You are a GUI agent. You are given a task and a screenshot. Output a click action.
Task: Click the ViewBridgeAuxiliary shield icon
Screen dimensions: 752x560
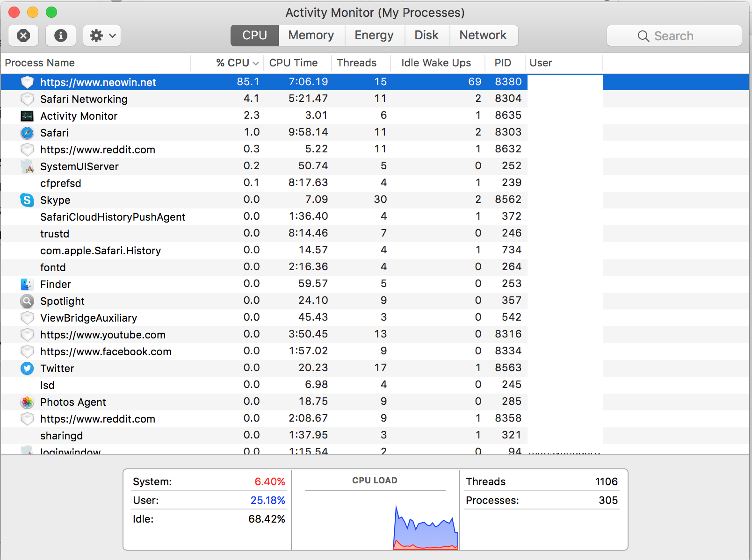click(28, 318)
